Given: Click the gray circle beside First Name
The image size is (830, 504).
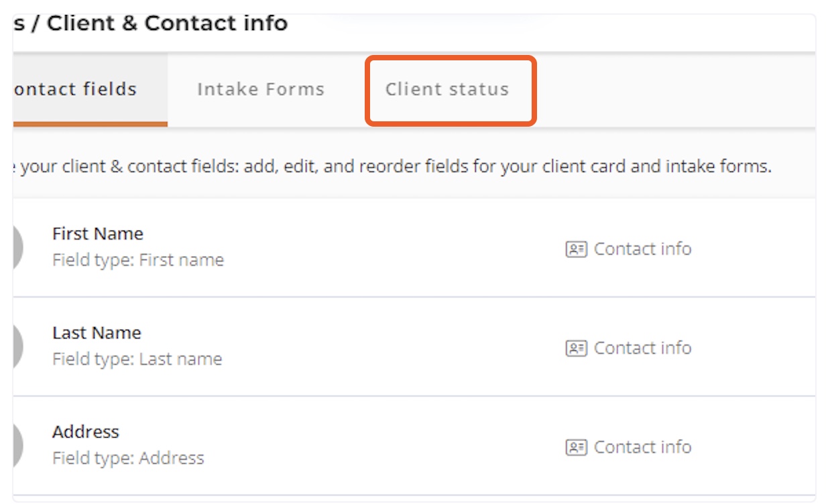Looking at the screenshot, I should pos(17,247).
